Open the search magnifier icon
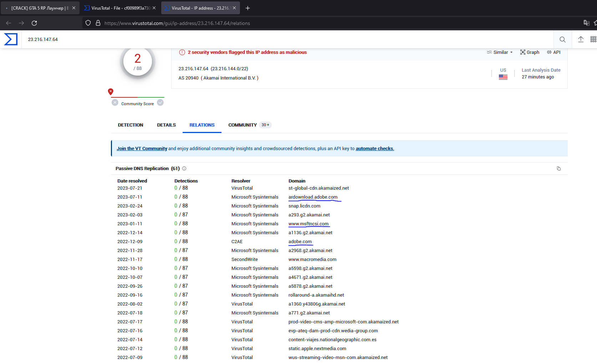The width and height of the screenshot is (597, 364). coord(562,40)
